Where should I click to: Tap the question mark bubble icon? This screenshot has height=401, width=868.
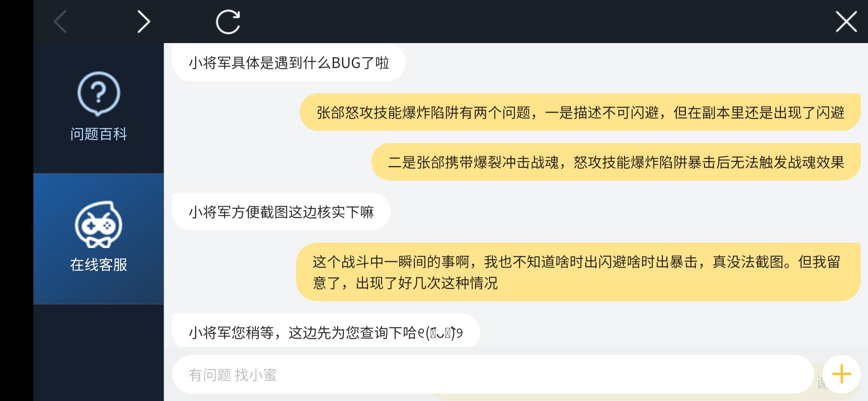point(99,93)
